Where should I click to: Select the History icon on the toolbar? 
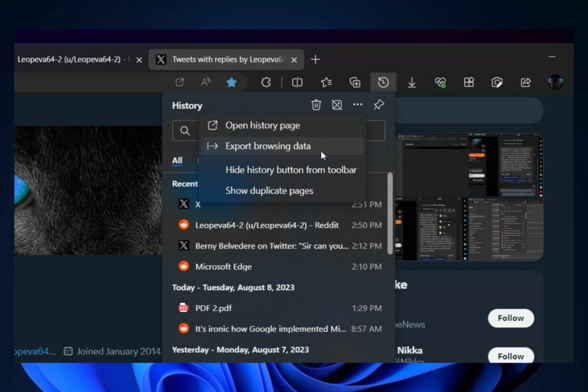click(x=384, y=82)
